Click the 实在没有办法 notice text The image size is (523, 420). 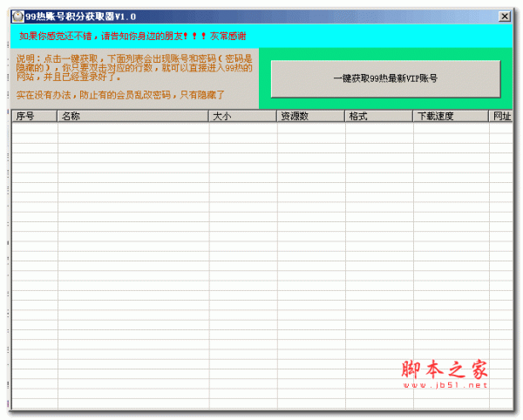pyautogui.click(x=120, y=95)
